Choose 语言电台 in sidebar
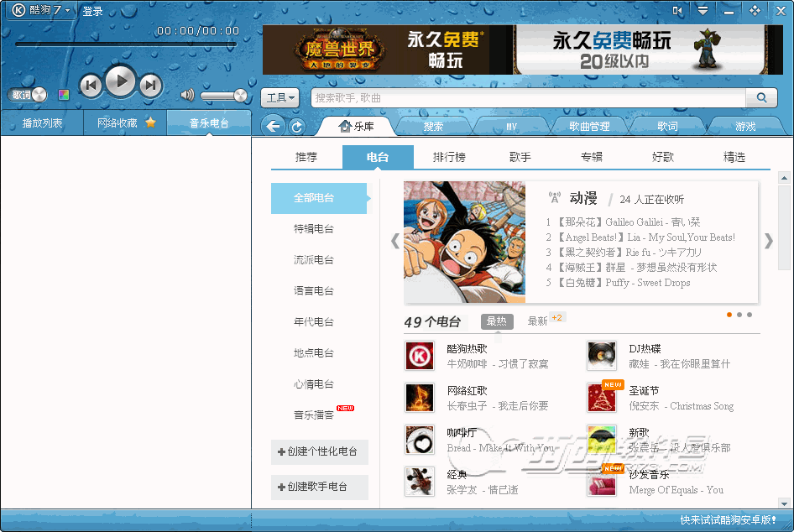Image resolution: width=794 pixels, height=532 pixels. pos(314,290)
